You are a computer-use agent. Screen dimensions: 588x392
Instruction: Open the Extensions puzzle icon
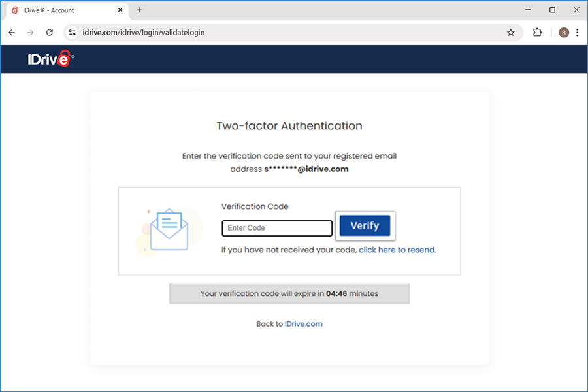(537, 33)
